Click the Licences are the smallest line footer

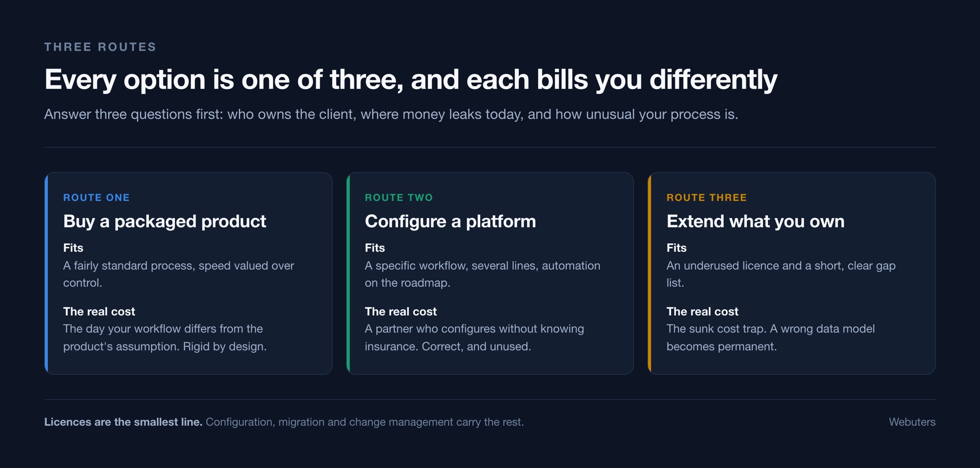tap(284, 422)
